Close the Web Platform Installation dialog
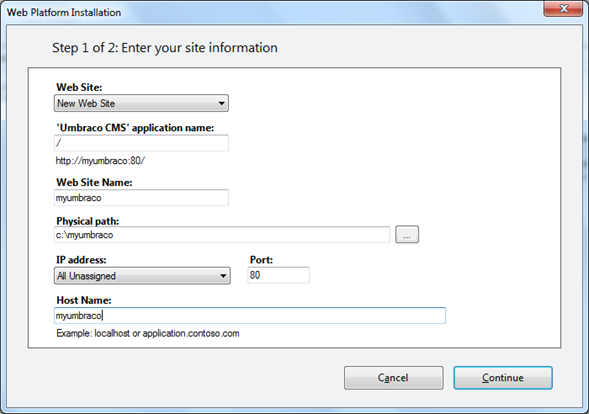This screenshot has width=589, height=414. click(563, 8)
